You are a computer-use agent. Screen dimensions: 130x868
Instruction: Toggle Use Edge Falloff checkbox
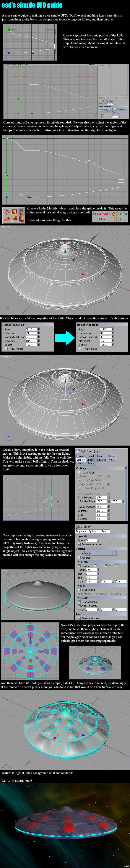pyautogui.click(x=80, y=480)
